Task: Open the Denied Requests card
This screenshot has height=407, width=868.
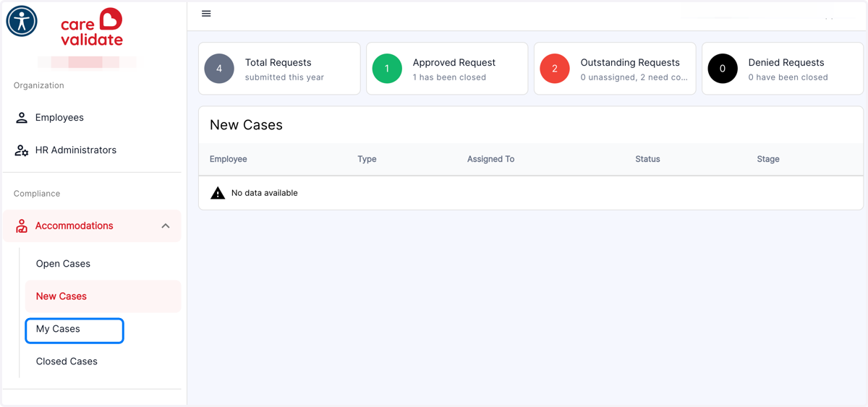Action: coord(783,69)
